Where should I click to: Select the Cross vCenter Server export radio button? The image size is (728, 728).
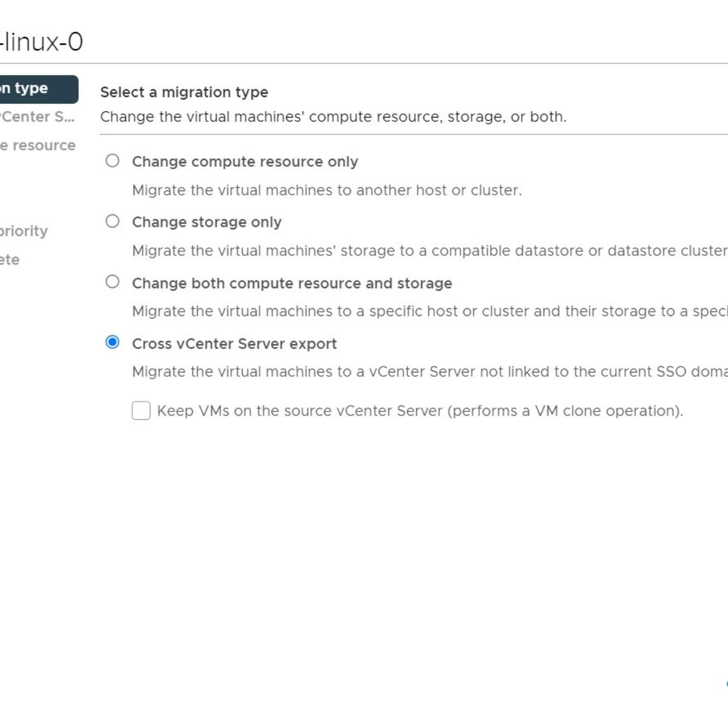tap(112, 342)
